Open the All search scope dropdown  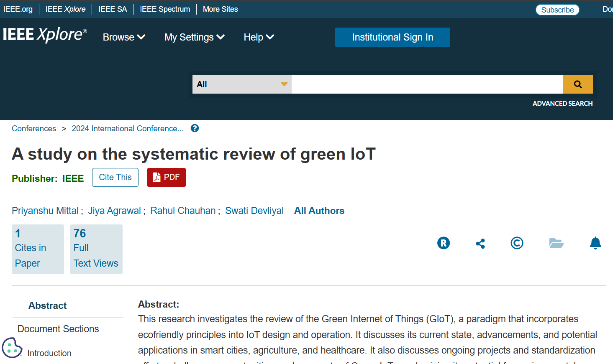coord(242,84)
